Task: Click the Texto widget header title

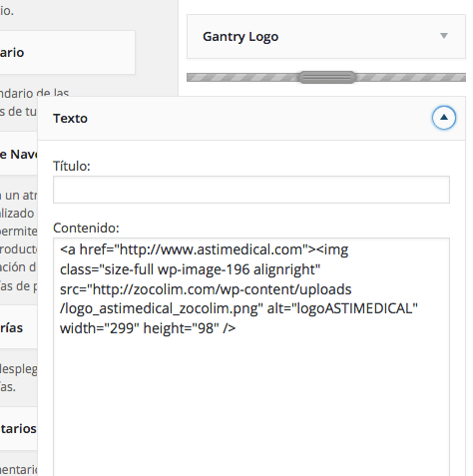Action: (70, 119)
